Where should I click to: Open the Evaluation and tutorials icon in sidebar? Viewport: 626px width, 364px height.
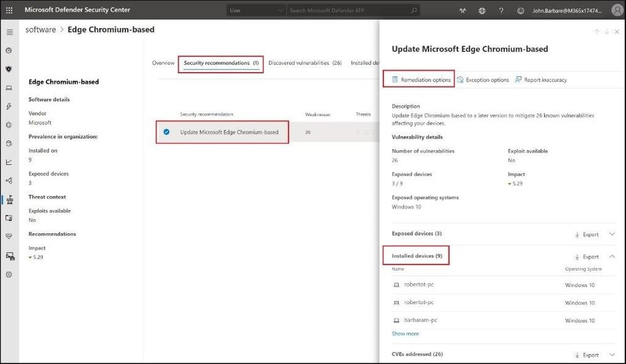[9, 217]
